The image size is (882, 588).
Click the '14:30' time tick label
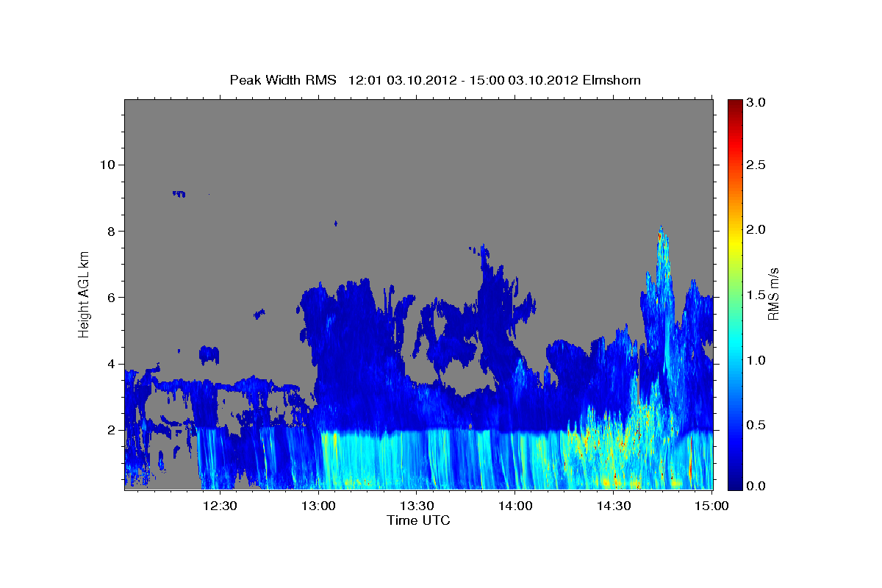[x=614, y=506]
